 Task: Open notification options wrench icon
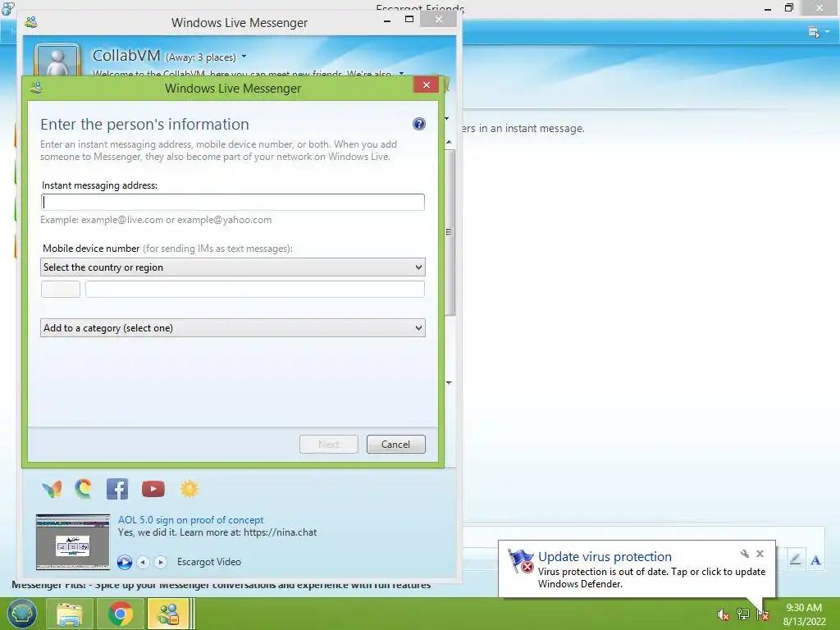(x=744, y=554)
